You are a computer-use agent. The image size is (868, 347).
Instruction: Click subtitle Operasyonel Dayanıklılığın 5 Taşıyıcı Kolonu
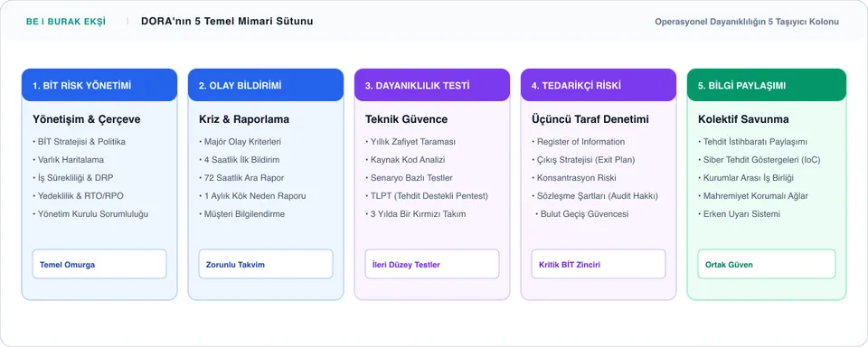pos(747,22)
